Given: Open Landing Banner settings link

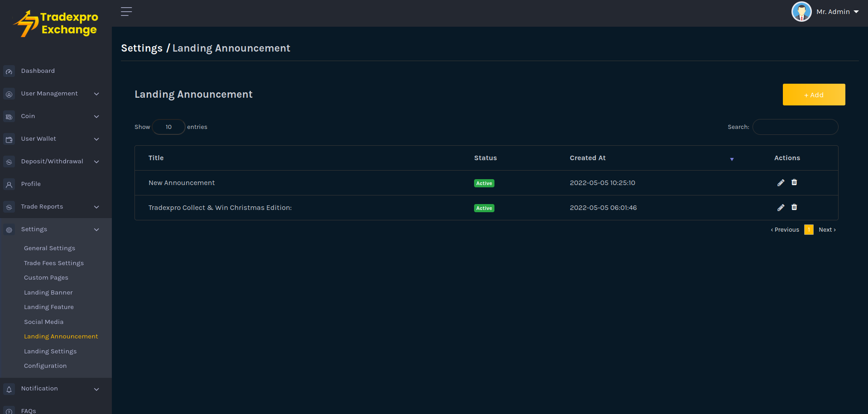Looking at the screenshot, I should tap(48, 293).
